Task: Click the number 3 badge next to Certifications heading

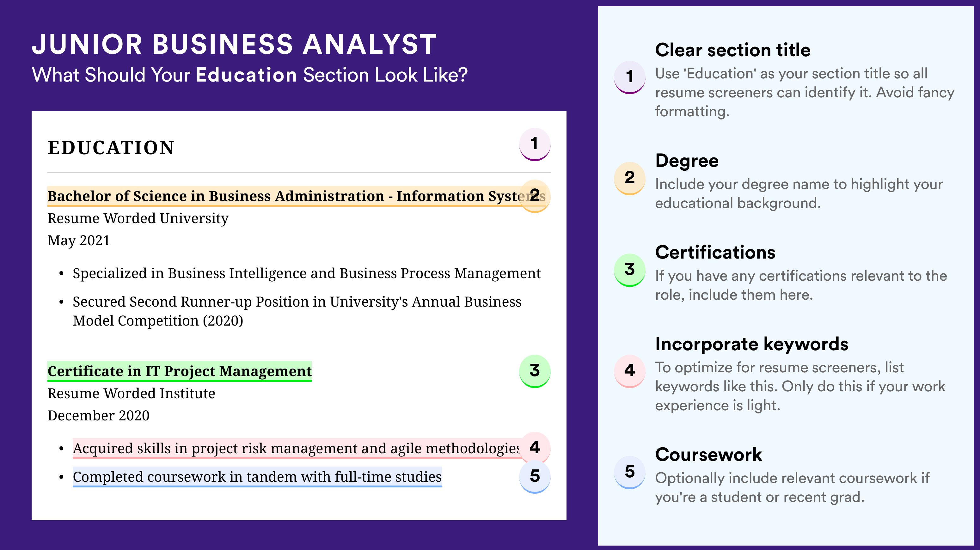Action: click(x=630, y=270)
